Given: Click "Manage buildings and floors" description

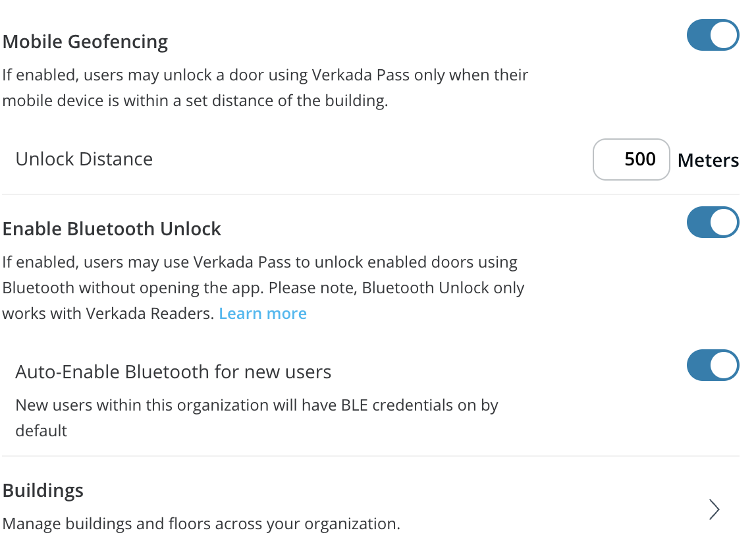Looking at the screenshot, I should pyautogui.click(x=201, y=525).
